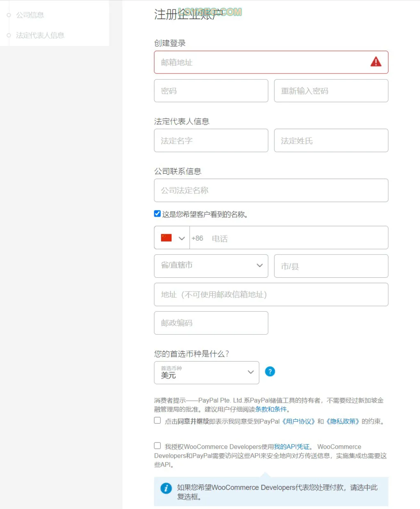420x509 pixels.
Task: Open the 首选币种 currency dropdown
Action: click(206, 372)
